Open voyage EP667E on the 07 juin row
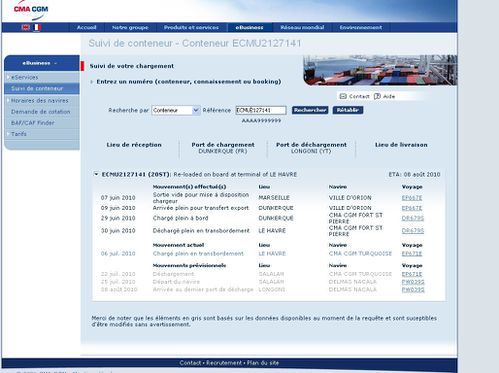 click(x=412, y=198)
